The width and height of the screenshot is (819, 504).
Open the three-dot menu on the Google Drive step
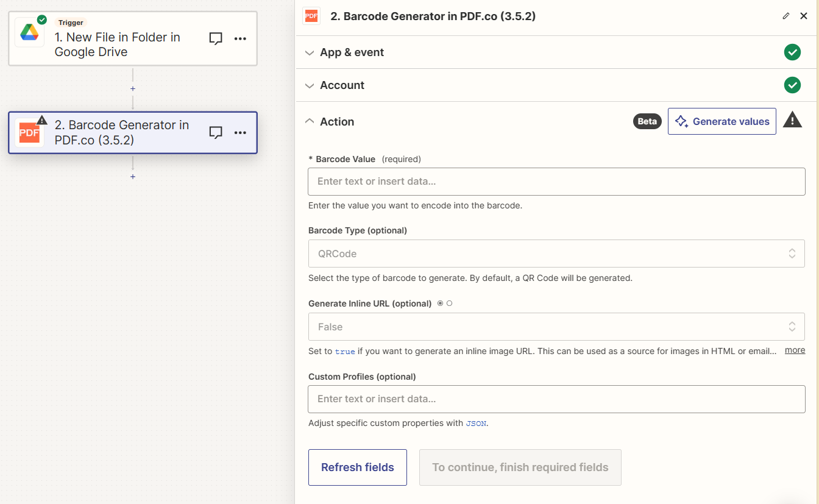tap(240, 38)
